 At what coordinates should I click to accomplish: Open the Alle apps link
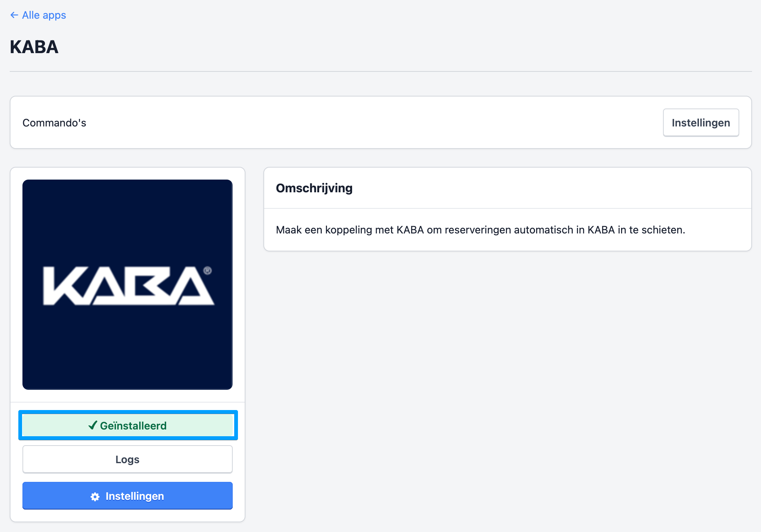(44, 15)
